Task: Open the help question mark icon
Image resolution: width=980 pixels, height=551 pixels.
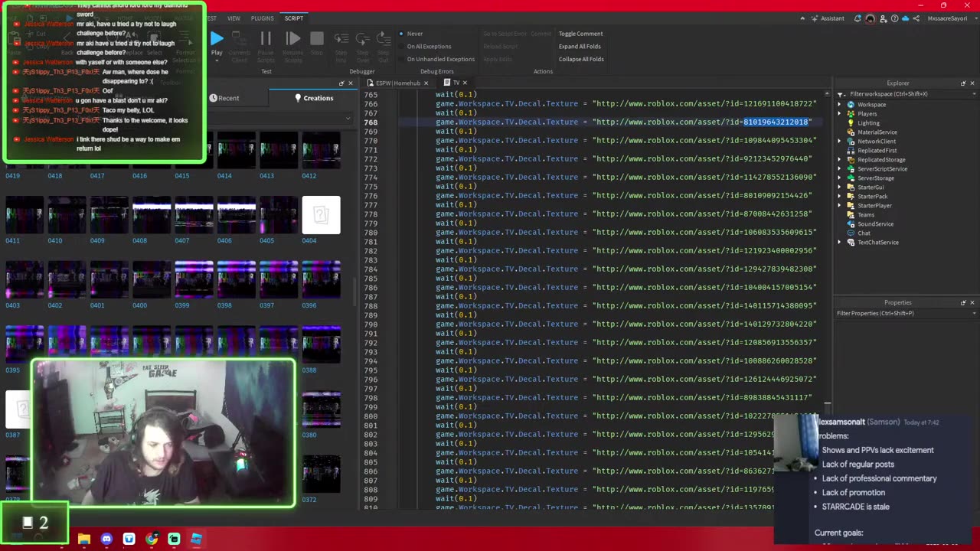Action: click(x=894, y=18)
